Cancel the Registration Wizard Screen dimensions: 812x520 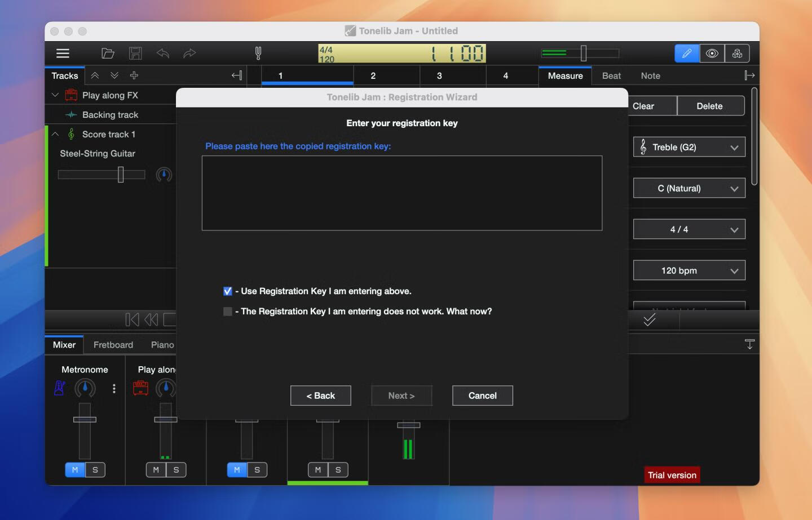483,395
